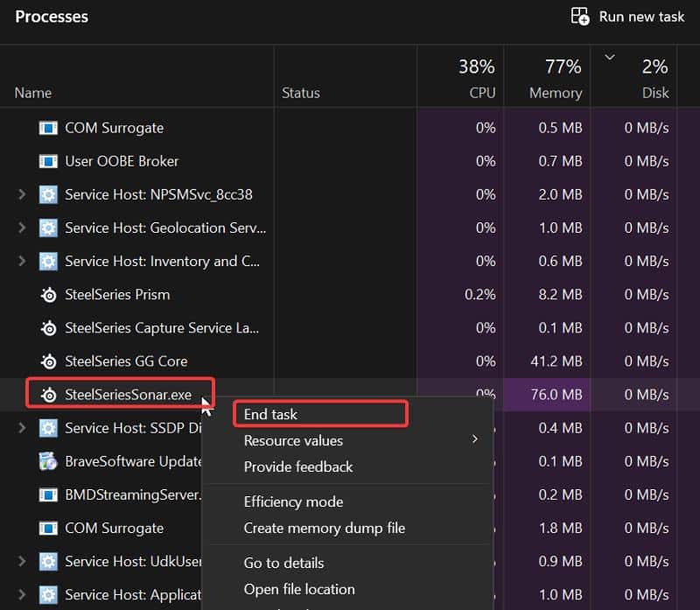
Task: Expand Service Host: Applicat group
Action: point(21,595)
